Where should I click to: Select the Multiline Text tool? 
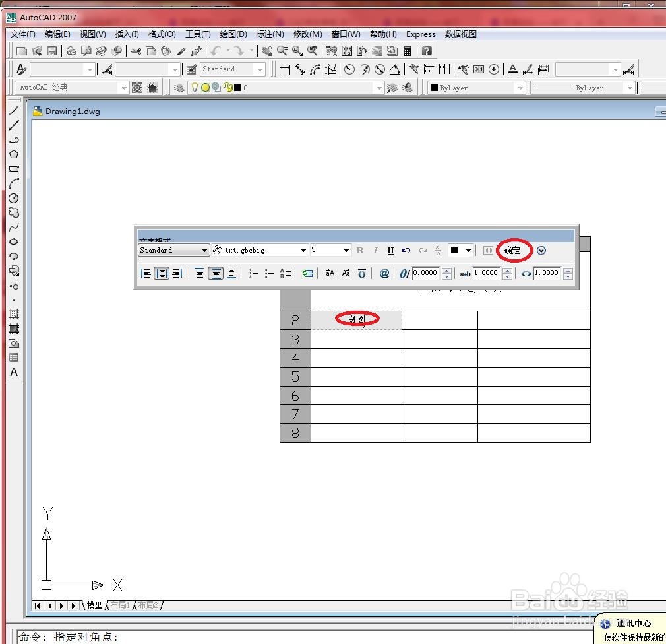(14, 372)
